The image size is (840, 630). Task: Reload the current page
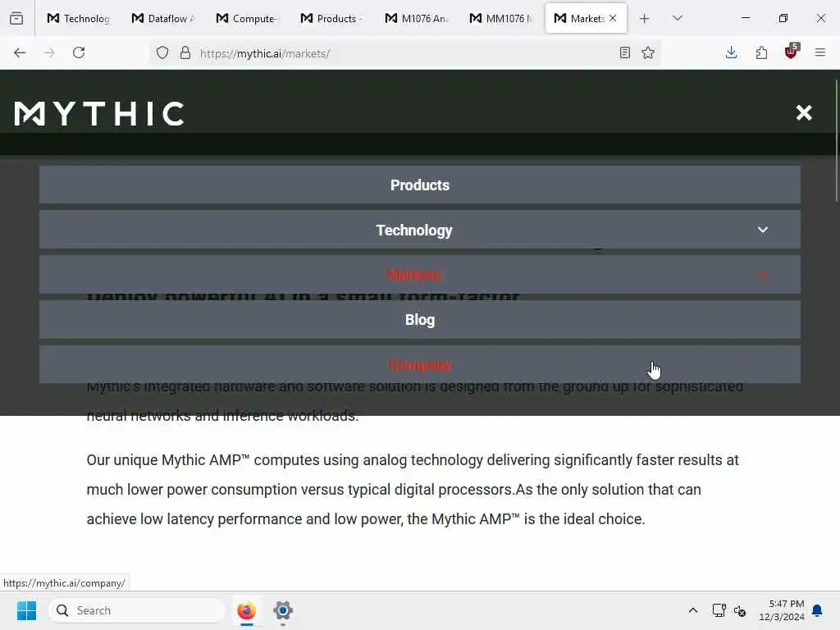79,52
